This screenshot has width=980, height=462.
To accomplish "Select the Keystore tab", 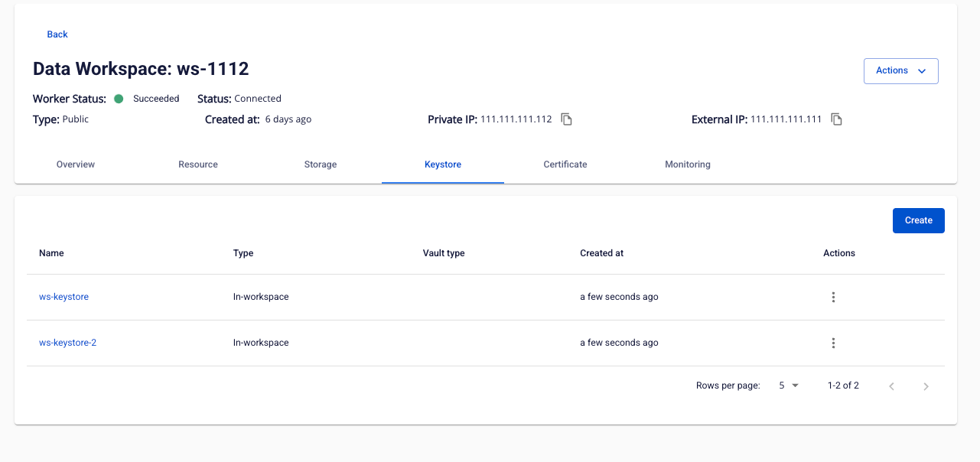I will [x=443, y=164].
